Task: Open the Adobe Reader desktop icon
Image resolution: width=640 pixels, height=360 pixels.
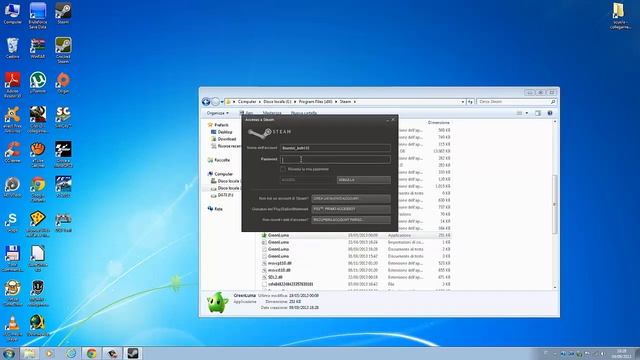Action: 12,84
